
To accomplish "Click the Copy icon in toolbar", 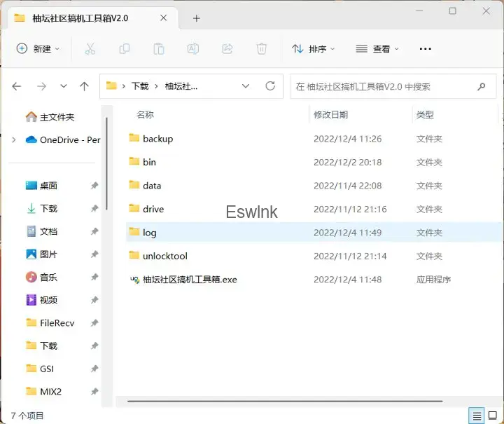I will click(125, 49).
